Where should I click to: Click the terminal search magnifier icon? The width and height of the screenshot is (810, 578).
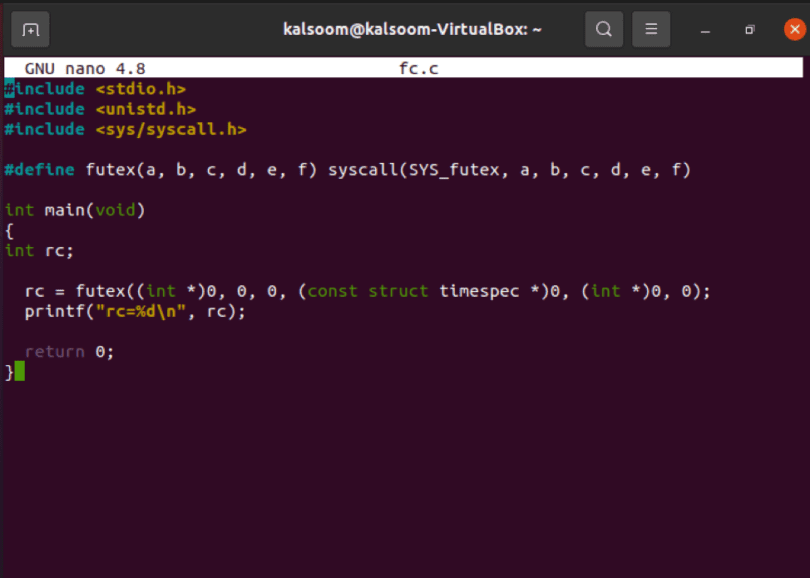pyautogui.click(x=604, y=30)
